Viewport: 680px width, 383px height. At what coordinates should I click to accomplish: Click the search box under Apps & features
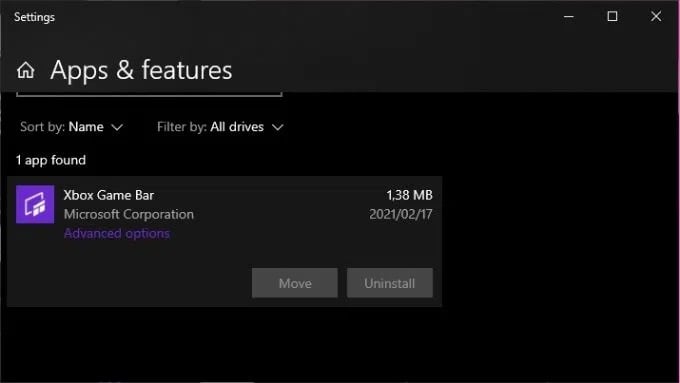[149, 93]
